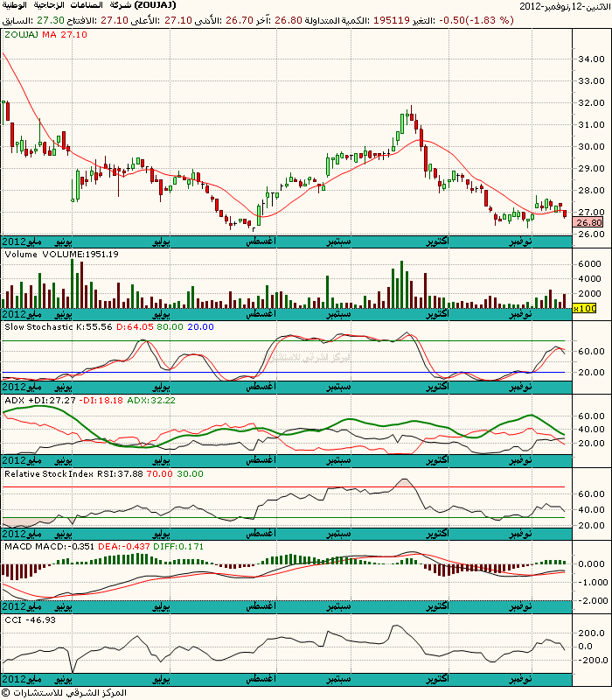The width and height of the screenshot is (612, 700).
Task: Click أغسطس on the price chart timeline
Action: (x=261, y=241)
